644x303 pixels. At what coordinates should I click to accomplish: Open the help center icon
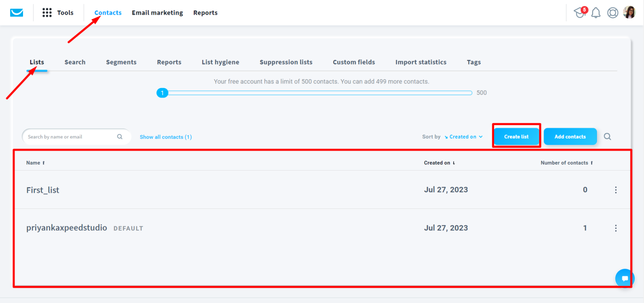pyautogui.click(x=613, y=13)
